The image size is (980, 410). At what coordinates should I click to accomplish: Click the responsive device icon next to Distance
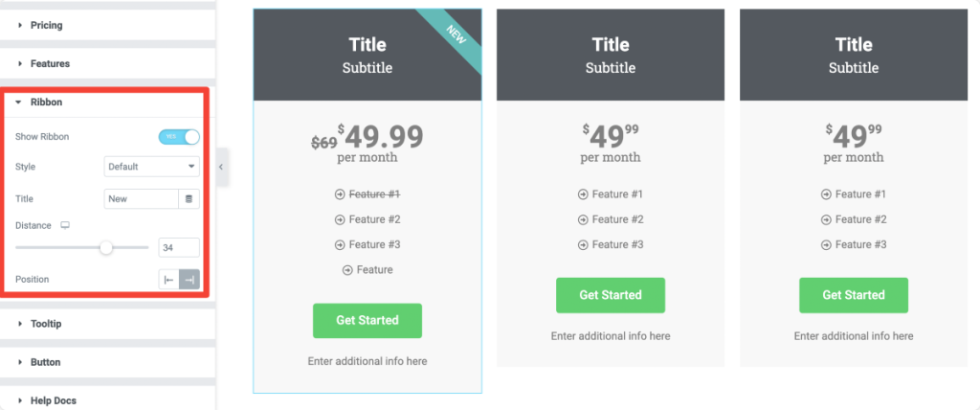tap(65, 226)
